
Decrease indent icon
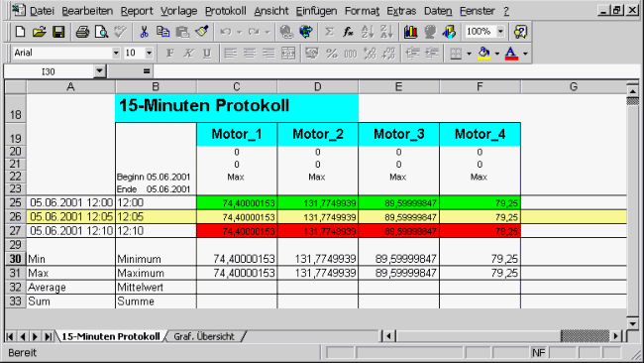coord(412,53)
